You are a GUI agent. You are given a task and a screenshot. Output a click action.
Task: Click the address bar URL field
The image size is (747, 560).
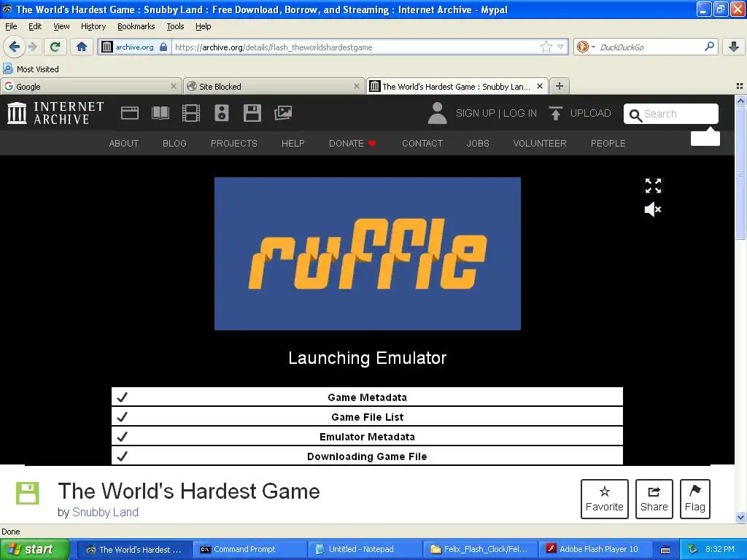355,47
